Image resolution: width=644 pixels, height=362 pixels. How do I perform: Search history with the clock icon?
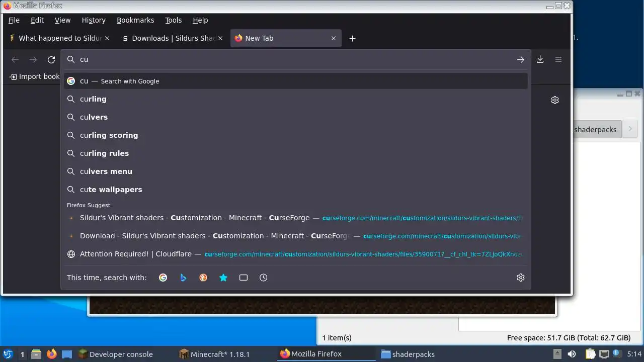[264, 278]
